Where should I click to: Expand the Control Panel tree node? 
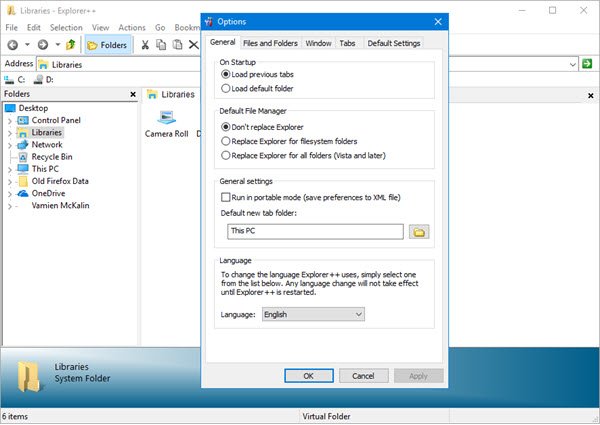point(10,121)
